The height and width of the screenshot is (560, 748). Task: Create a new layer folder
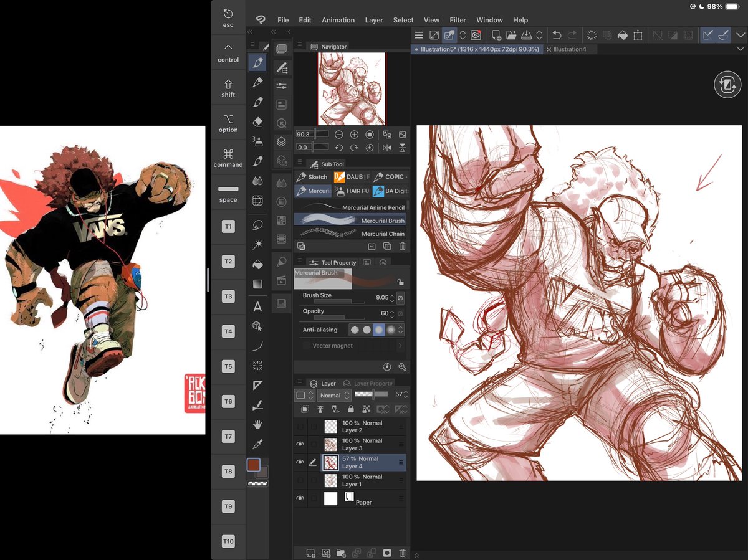(x=341, y=553)
